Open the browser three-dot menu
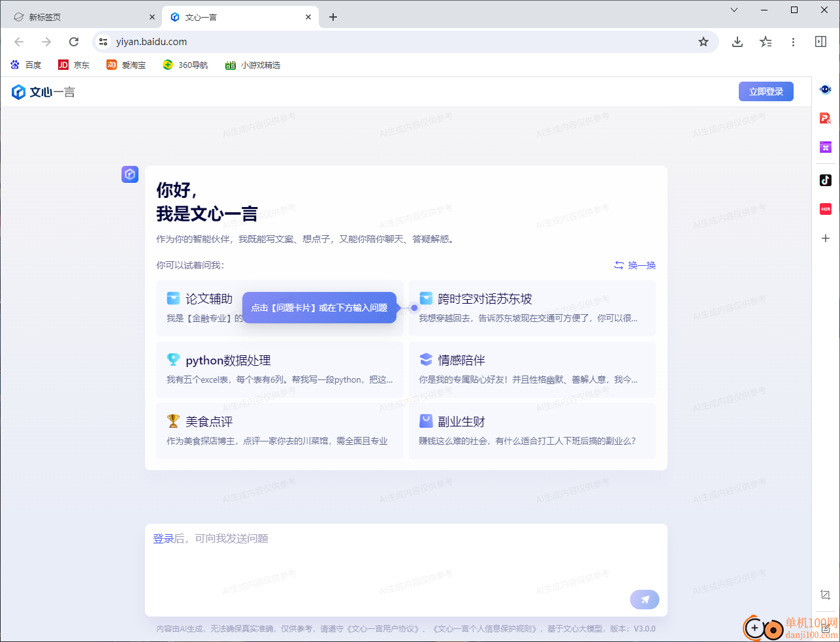This screenshot has width=840, height=642. tap(793, 42)
